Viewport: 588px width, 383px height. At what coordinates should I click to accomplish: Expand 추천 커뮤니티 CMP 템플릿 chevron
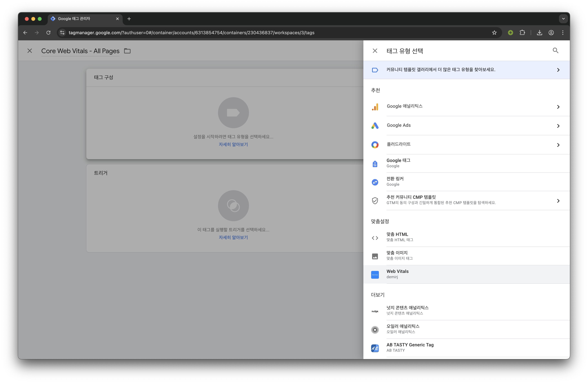558,201
